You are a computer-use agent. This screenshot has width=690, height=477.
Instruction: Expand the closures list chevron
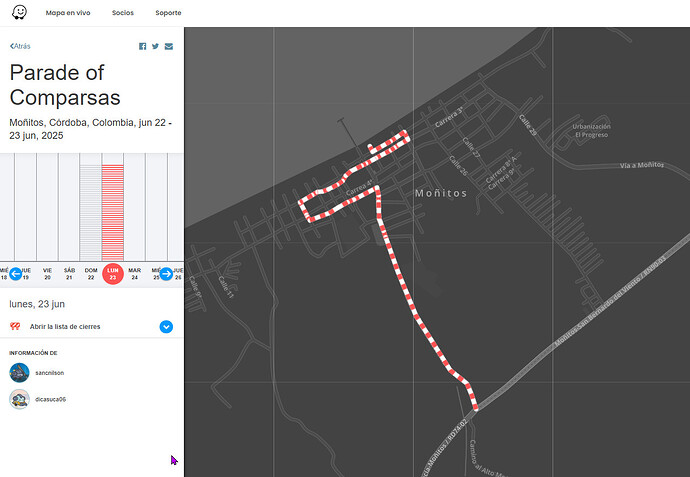[166, 326]
